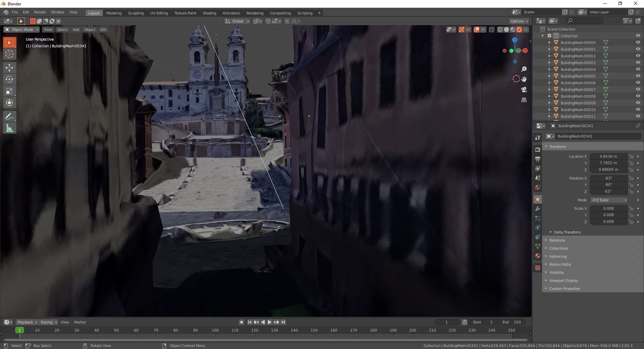
Task: Hide BuildingMesh-00000 with its eye icon
Action: click(638, 43)
